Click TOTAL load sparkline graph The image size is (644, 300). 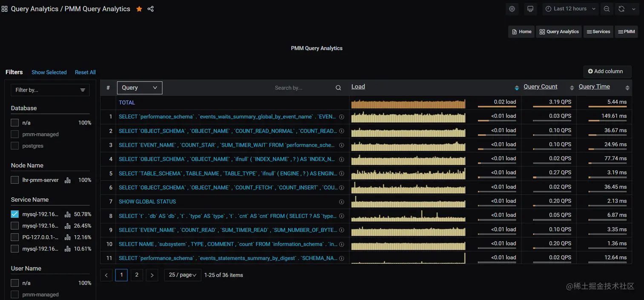click(x=408, y=104)
